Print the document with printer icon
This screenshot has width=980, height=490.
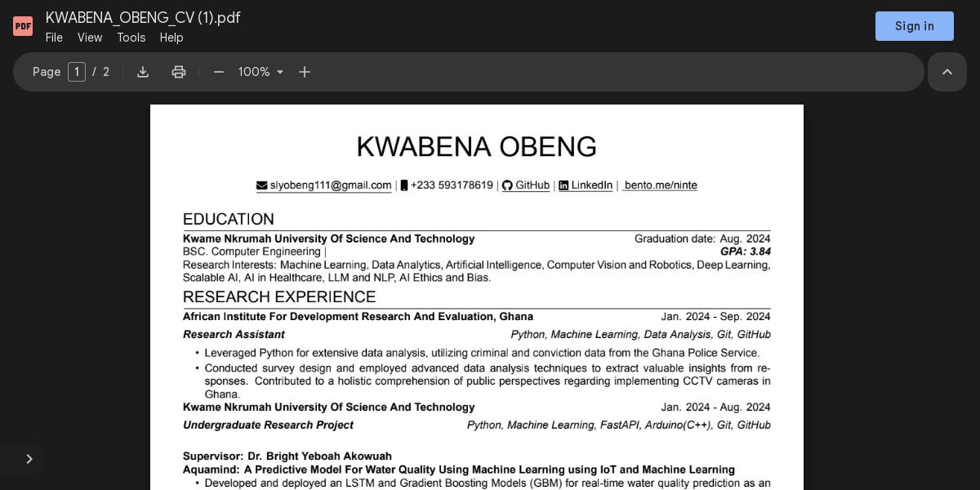[179, 72]
